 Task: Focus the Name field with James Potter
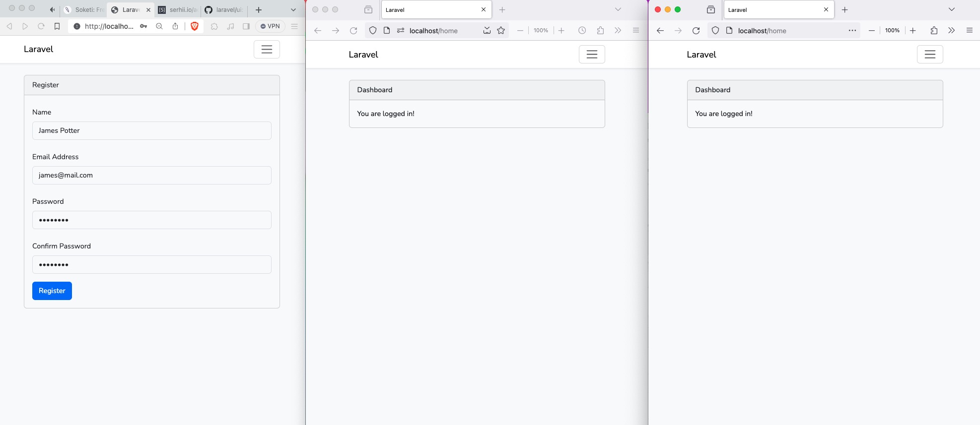click(152, 130)
